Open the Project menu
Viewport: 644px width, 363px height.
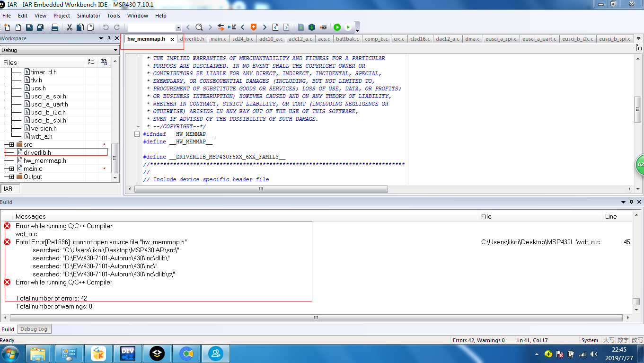[x=62, y=16]
